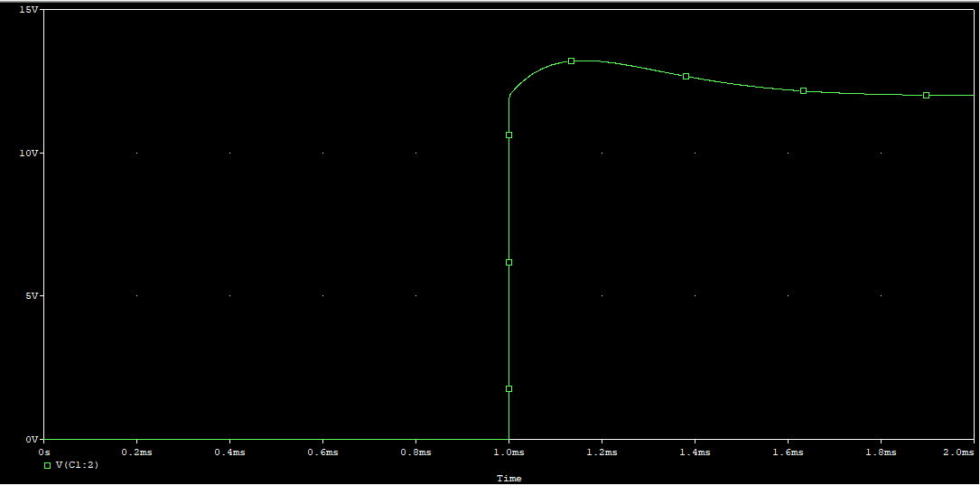Click the trace marker near 1.6ms
The width and height of the screenshot is (980, 485).
(804, 90)
